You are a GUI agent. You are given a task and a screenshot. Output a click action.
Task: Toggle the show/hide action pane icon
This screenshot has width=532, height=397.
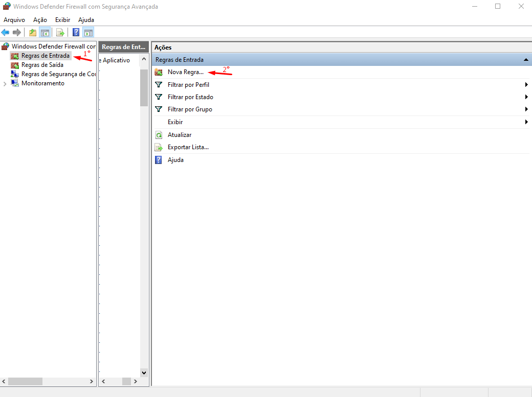point(88,33)
